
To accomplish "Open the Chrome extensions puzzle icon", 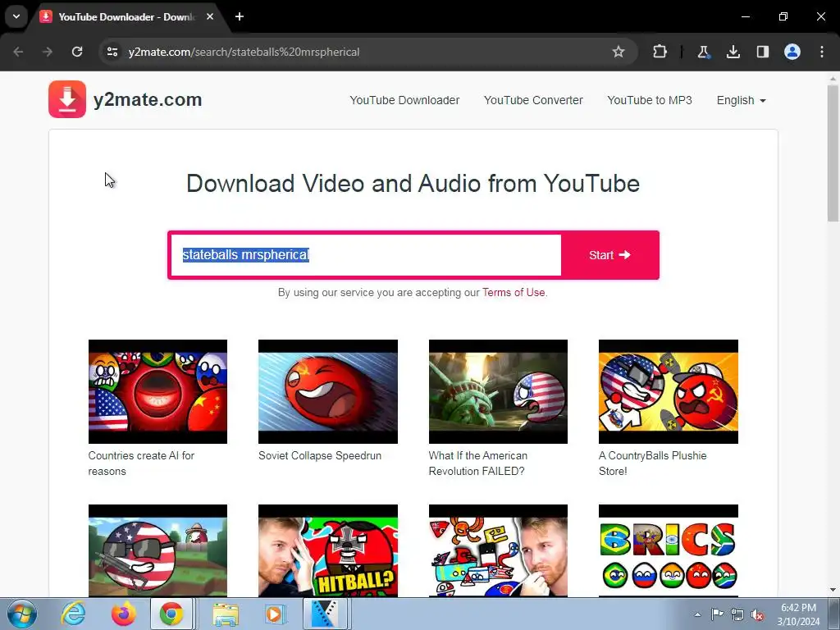I will 660,52.
